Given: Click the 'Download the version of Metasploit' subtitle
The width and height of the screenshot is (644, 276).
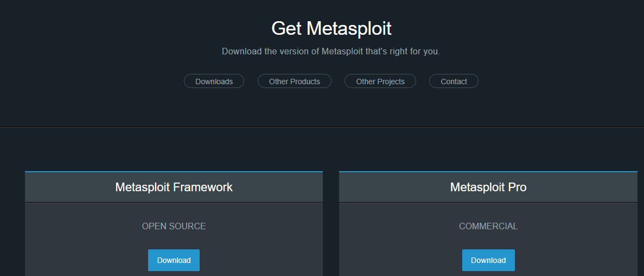Looking at the screenshot, I should pyautogui.click(x=331, y=52).
